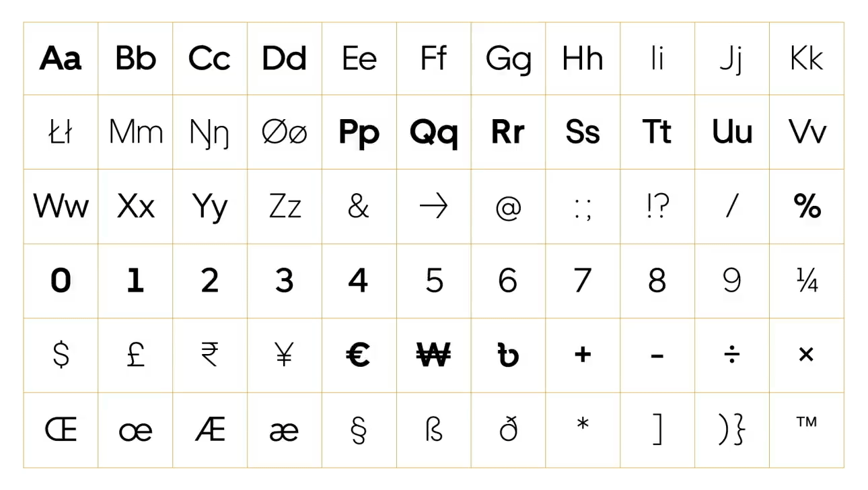Click the rupee currency symbol

210,355
